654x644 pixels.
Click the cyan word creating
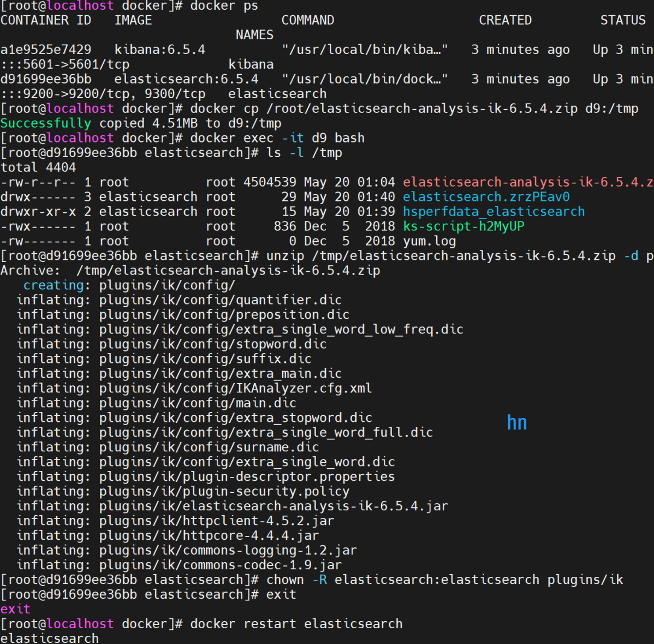[x=53, y=285]
